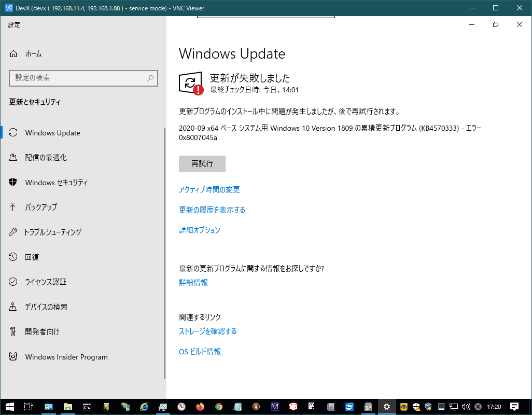Open the Action Center notifications icon

pos(514,407)
